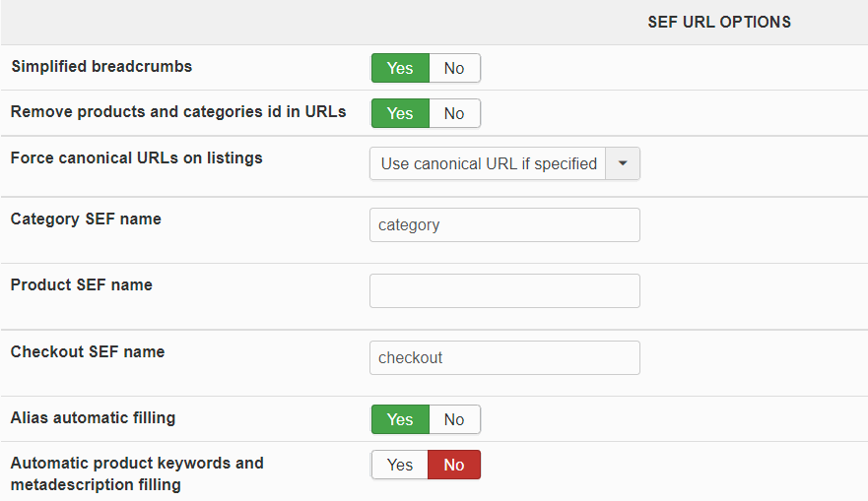
Task: Click the Simplified breadcrumbs label
Action: pos(101,67)
